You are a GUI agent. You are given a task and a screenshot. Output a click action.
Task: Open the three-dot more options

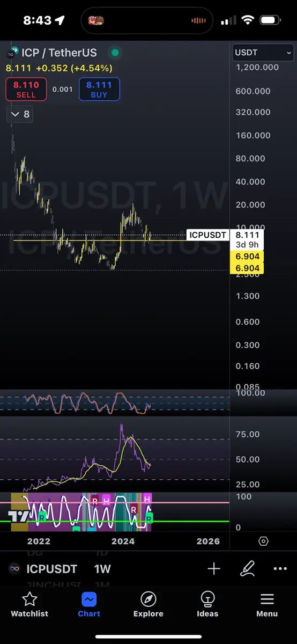click(x=280, y=569)
